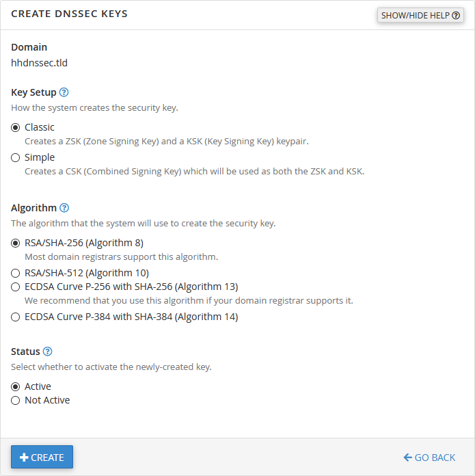
Task: Choose the Simple key setup radio
Action: click(16, 157)
